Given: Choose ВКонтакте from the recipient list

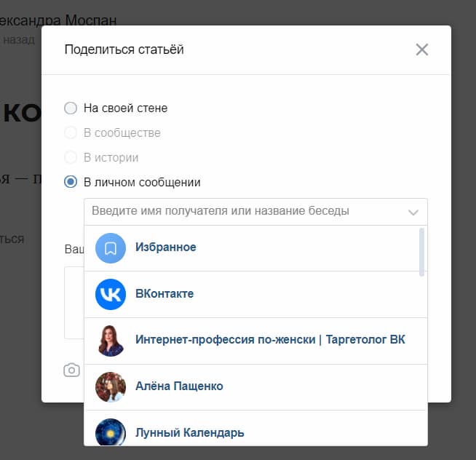Looking at the screenshot, I should (255, 294).
